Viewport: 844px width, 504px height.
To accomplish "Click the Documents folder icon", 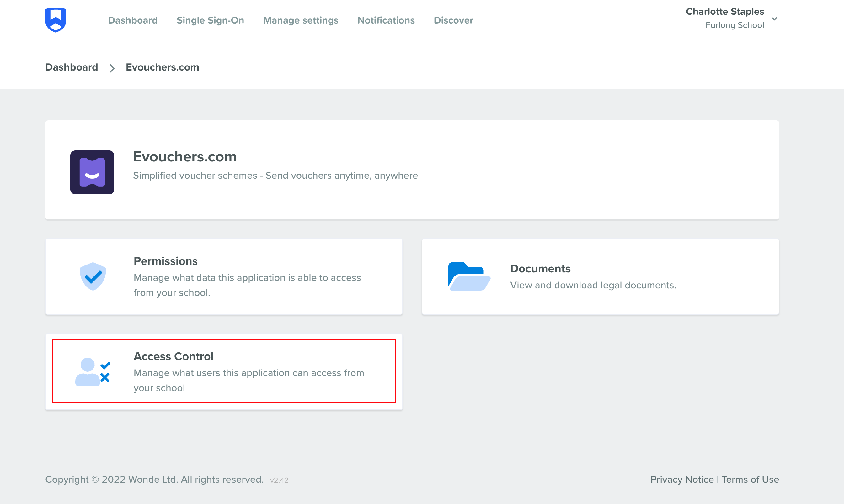I will click(x=469, y=276).
